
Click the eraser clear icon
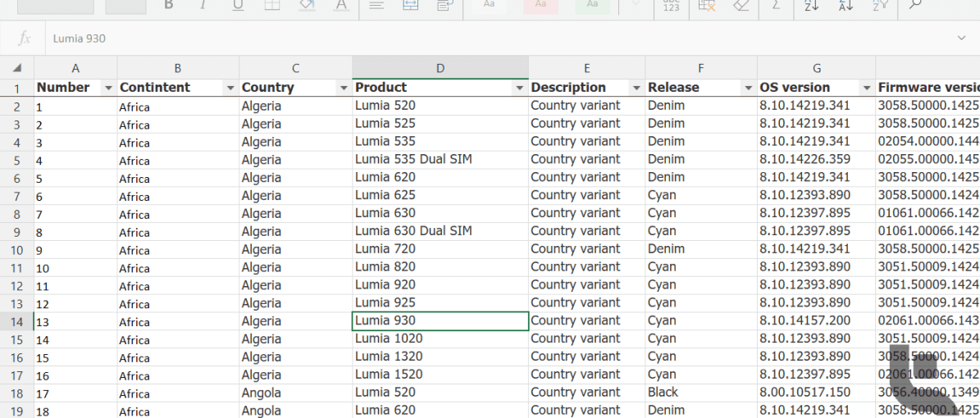741,5
